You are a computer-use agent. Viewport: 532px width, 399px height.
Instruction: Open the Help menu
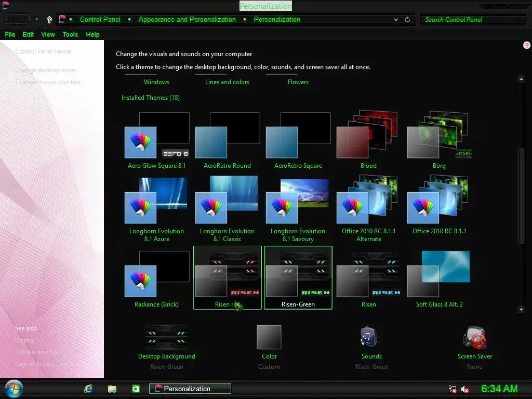click(92, 34)
